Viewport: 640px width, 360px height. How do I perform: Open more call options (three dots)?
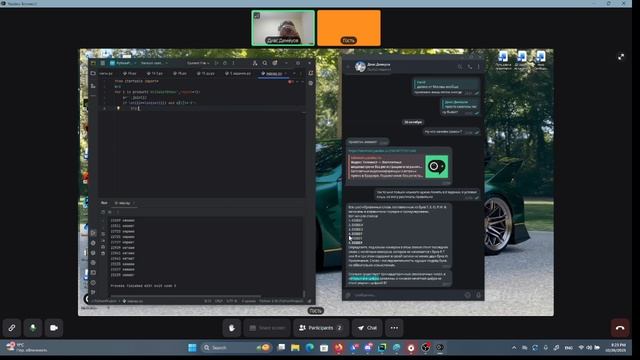(x=394, y=328)
